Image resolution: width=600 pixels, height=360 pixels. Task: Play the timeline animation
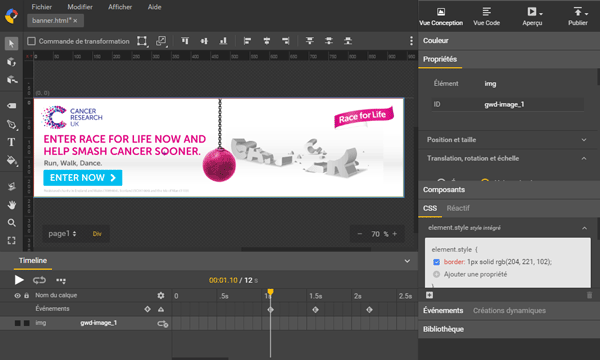[19, 280]
